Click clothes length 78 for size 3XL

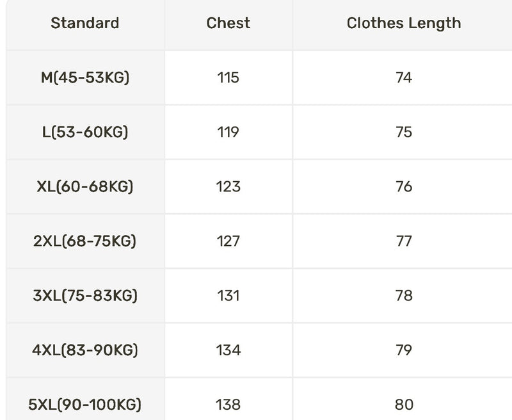coord(404,295)
